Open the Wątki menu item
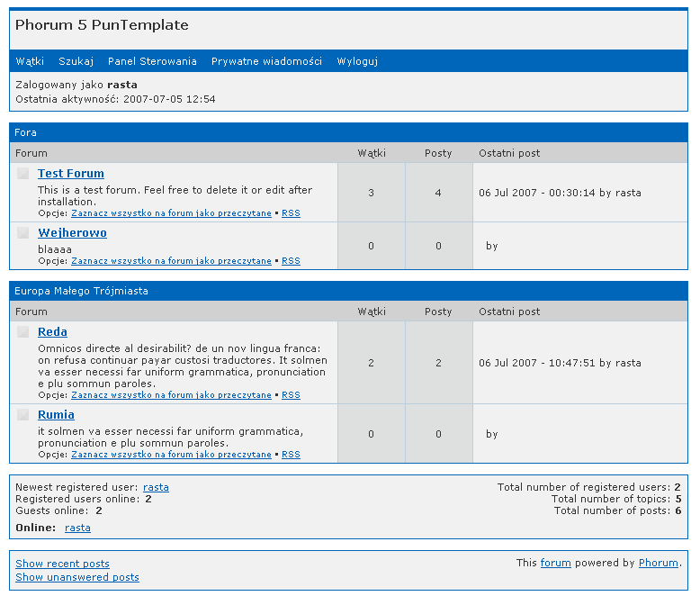Screen dimensions: 700x596 pyautogui.click(x=30, y=61)
